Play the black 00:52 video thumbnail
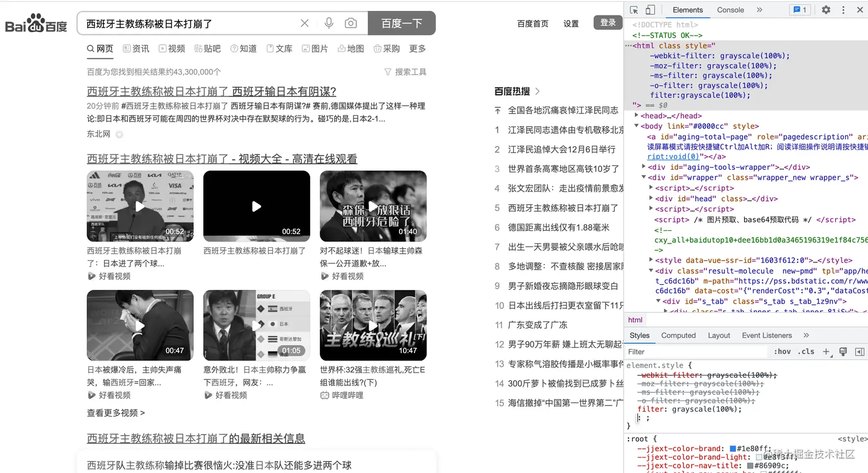This screenshot has width=868, height=473. coord(257,206)
